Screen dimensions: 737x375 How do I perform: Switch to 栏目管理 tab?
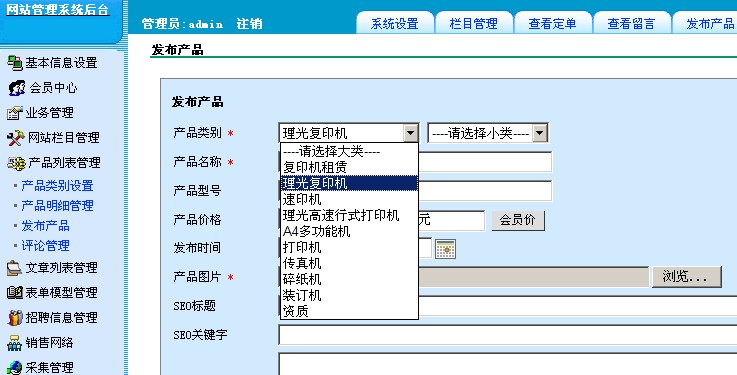[474, 23]
